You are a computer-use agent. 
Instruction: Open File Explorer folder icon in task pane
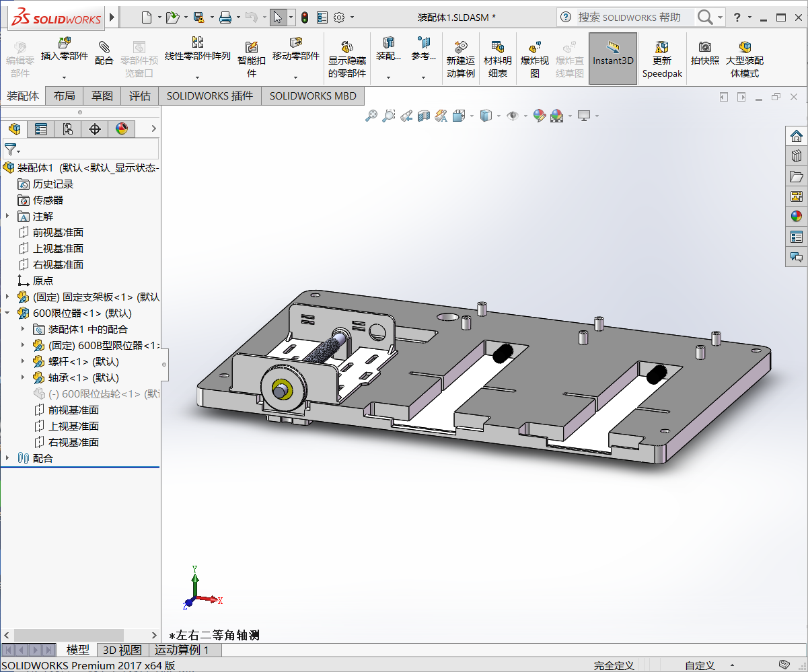797,176
